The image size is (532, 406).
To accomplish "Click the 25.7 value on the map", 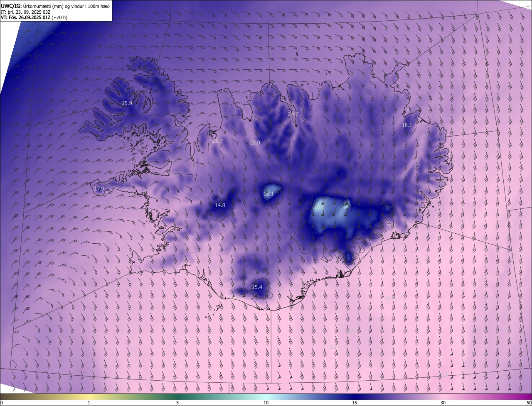I will point(217,141).
